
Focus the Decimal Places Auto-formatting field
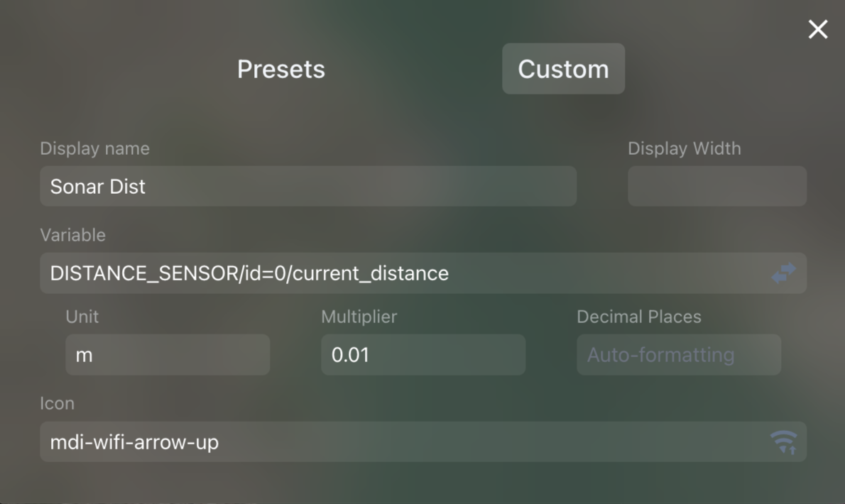coord(678,354)
